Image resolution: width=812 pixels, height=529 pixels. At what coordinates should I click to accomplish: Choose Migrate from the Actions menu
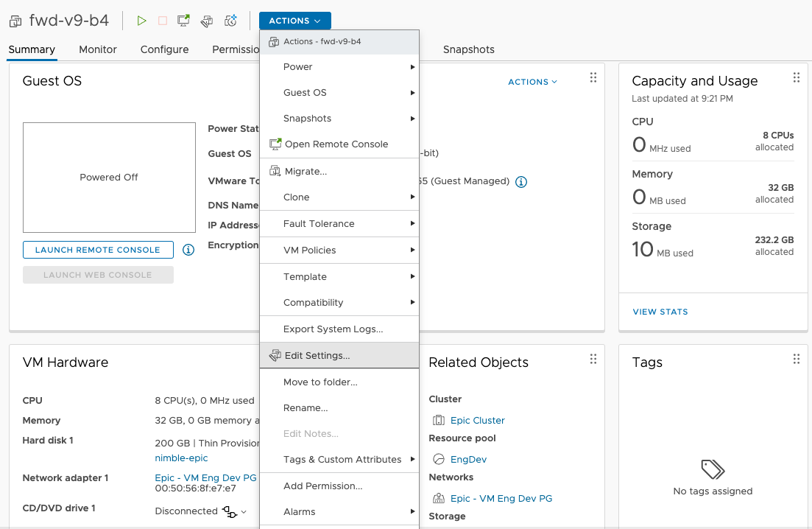[x=305, y=171]
